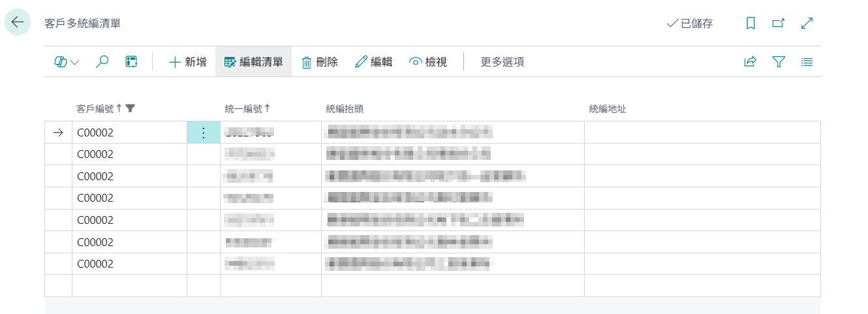Go back using the left arrow button
868x314 pixels.
(18, 22)
